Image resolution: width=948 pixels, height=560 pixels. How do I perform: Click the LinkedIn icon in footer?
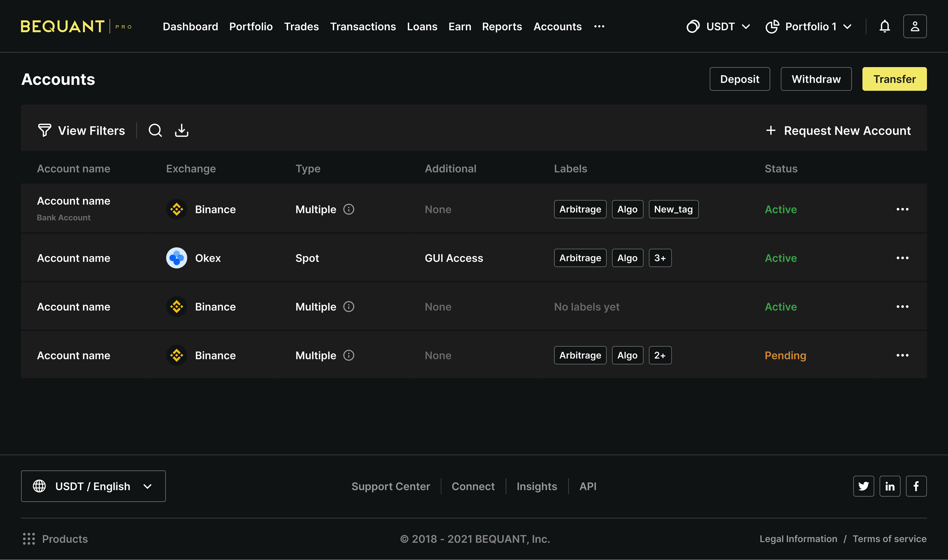(x=890, y=486)
